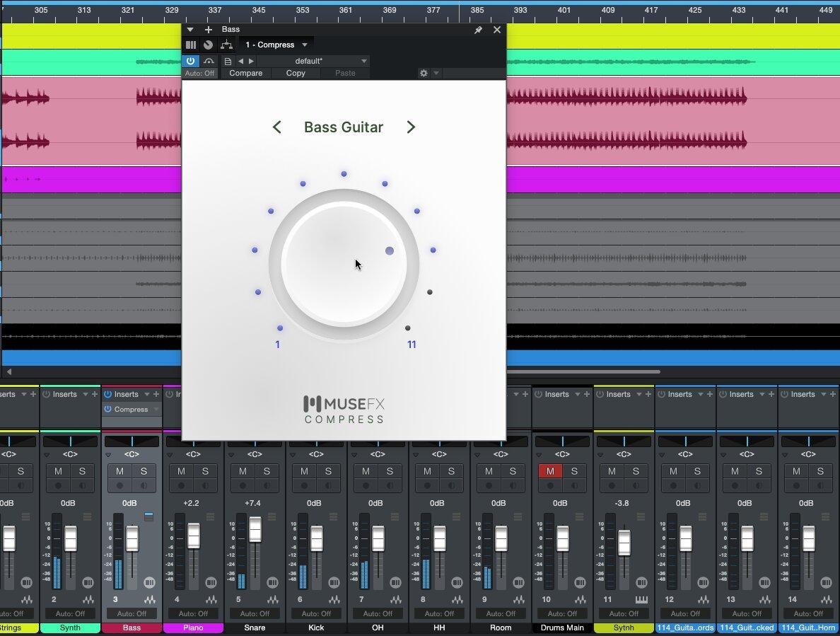Click the Sytnh channel 11 volume fader

[x=624, y=543]
